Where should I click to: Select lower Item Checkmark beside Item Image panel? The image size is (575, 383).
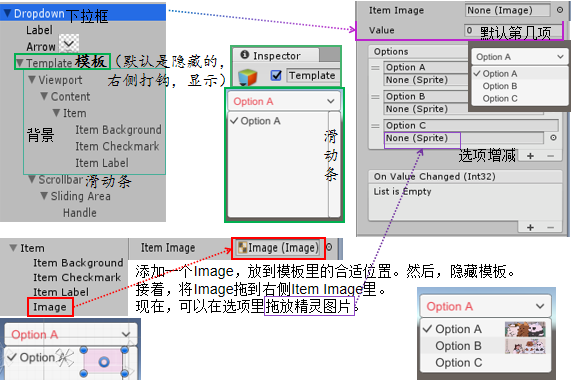tap(77, 277)
